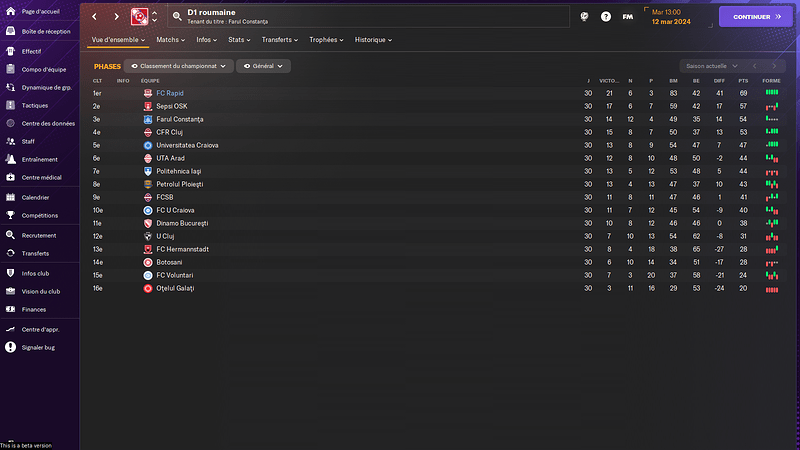The image size is (800, 450).
Task: Click the D1 roumaine league badge
Action: point(139,16)
